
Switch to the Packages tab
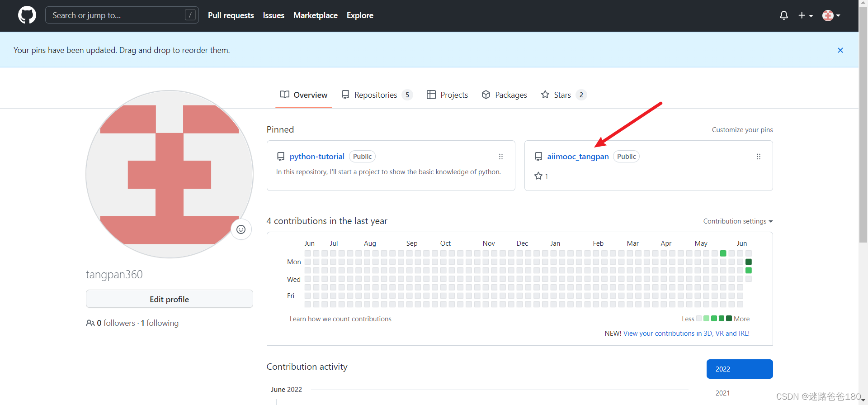[x=505, y=95]
